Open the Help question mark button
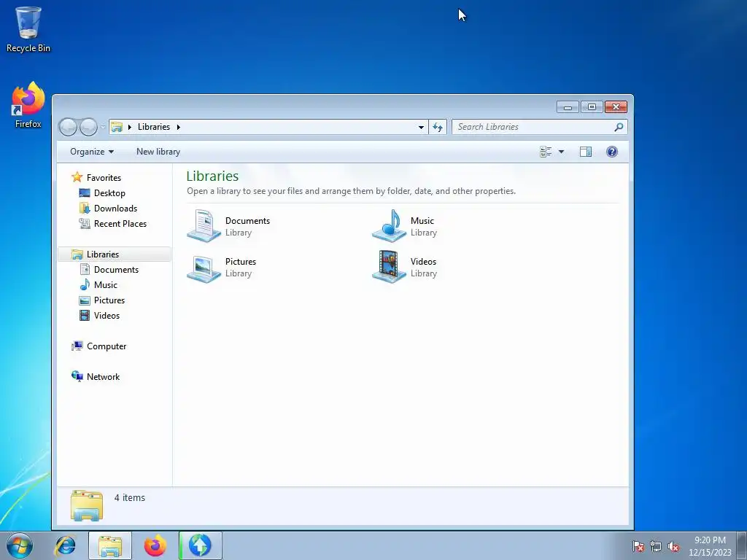 612,152
